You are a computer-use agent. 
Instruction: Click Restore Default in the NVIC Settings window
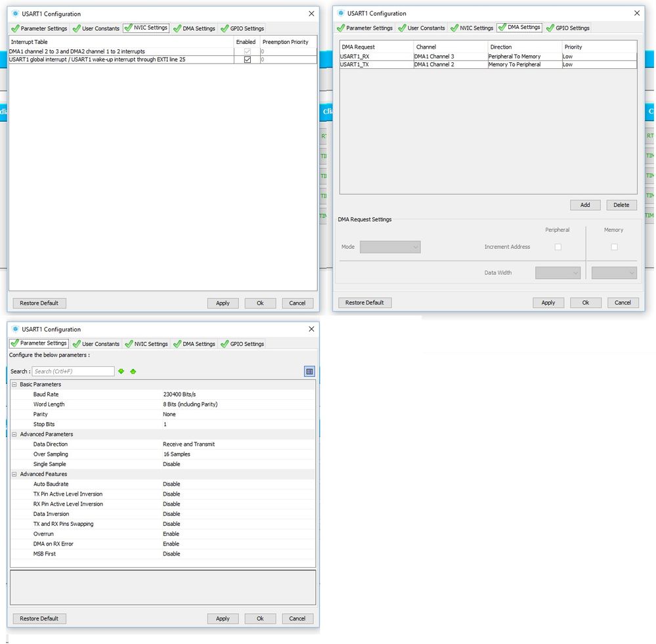[x=39, y=303]
